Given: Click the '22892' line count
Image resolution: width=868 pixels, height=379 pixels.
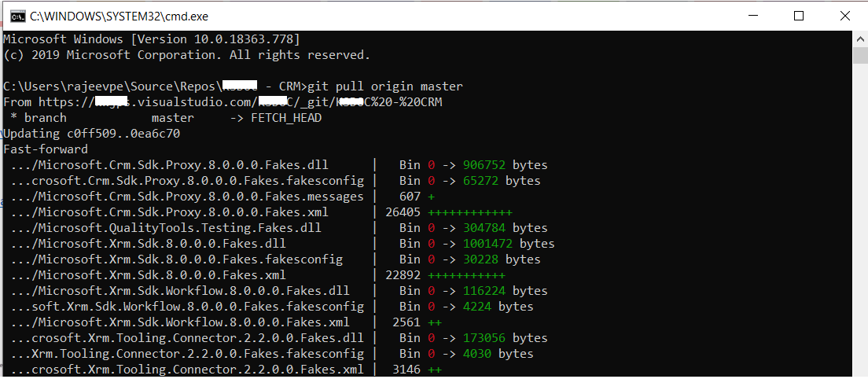Looking at the screenshot, I should pos(403,275).
